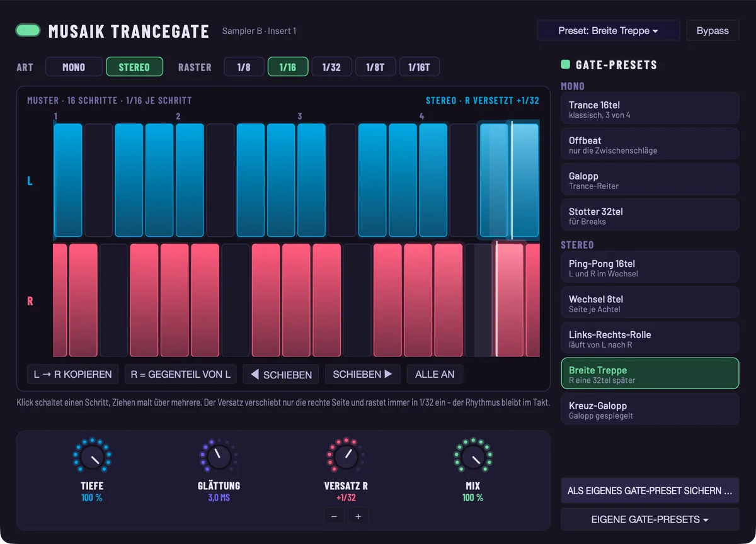Enable the second dark step in R row

point(236,300)
